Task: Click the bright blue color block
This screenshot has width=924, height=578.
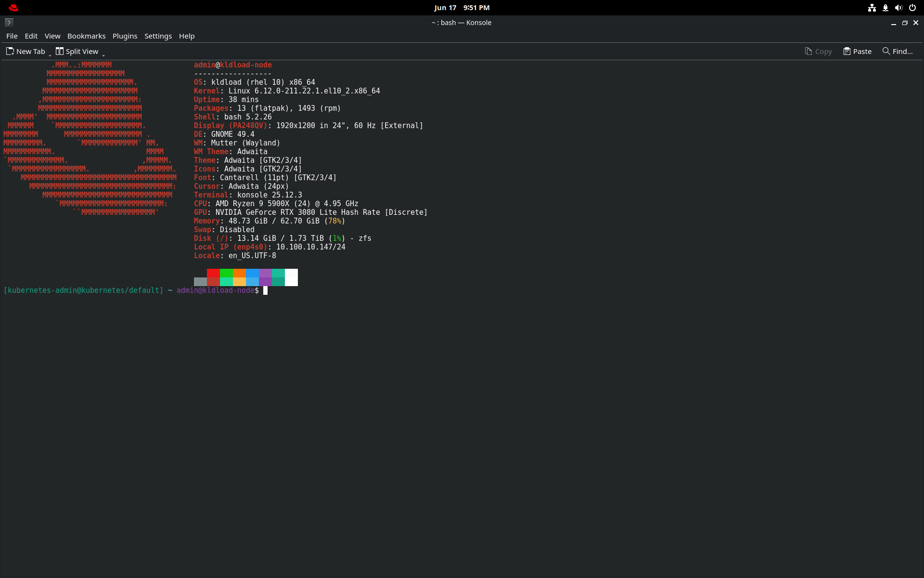Action: 252,273
